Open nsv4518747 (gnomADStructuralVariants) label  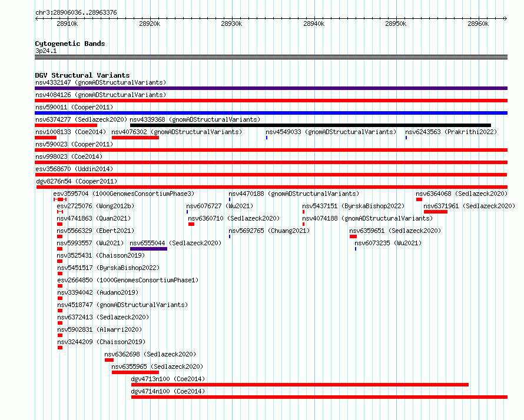(122, 305)
